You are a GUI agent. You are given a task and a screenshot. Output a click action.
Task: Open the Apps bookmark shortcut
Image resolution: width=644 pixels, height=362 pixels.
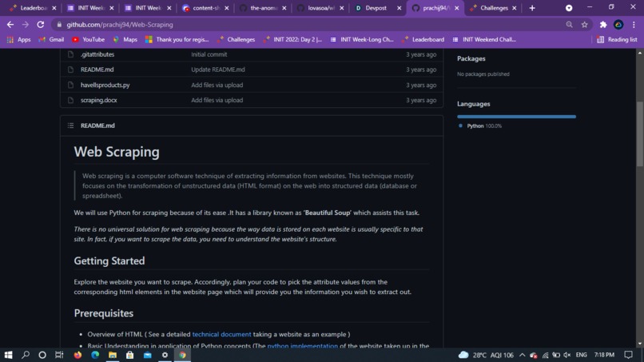19,39
